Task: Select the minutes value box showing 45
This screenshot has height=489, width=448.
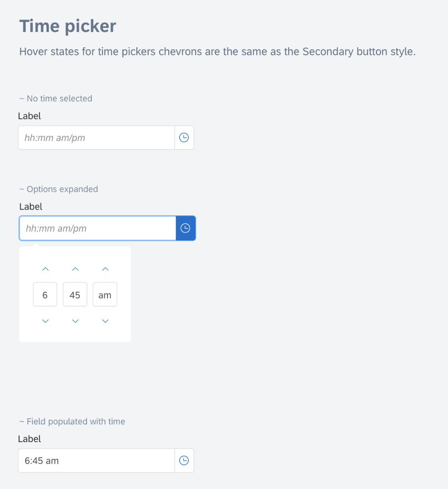Action: click(75, 294)
